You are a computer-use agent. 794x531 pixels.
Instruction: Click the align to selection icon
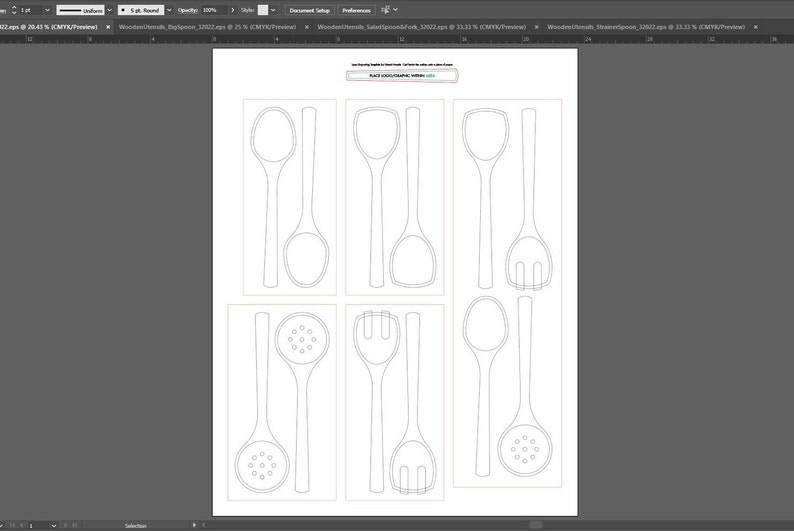385,10
